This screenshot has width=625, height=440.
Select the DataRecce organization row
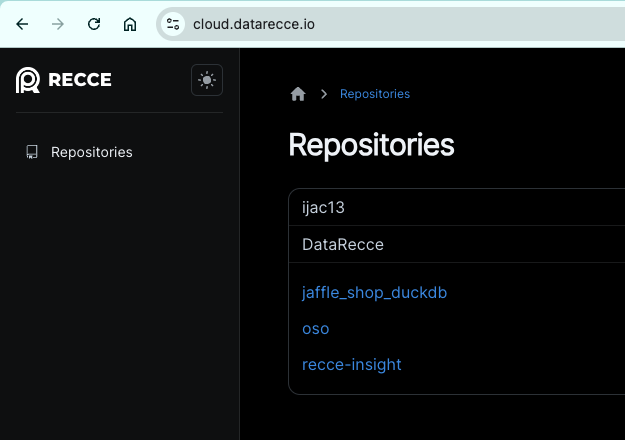pos(457,244)
